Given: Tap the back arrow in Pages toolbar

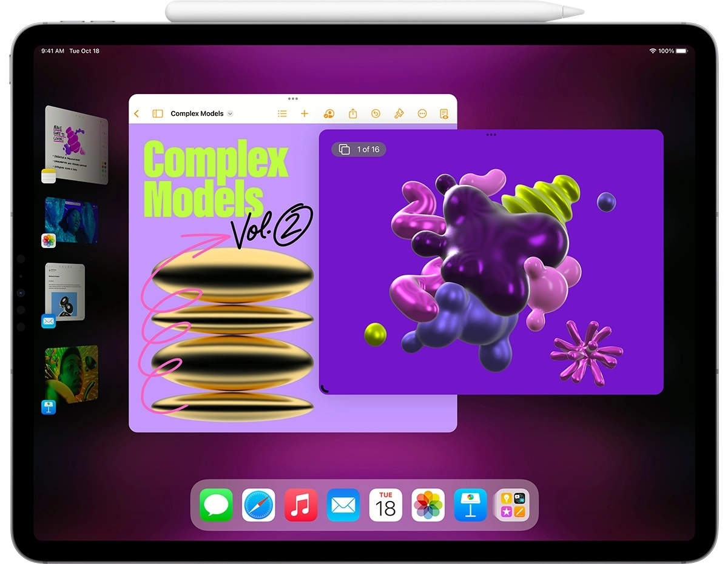Looking at the screenshot, I should point(136,113).
